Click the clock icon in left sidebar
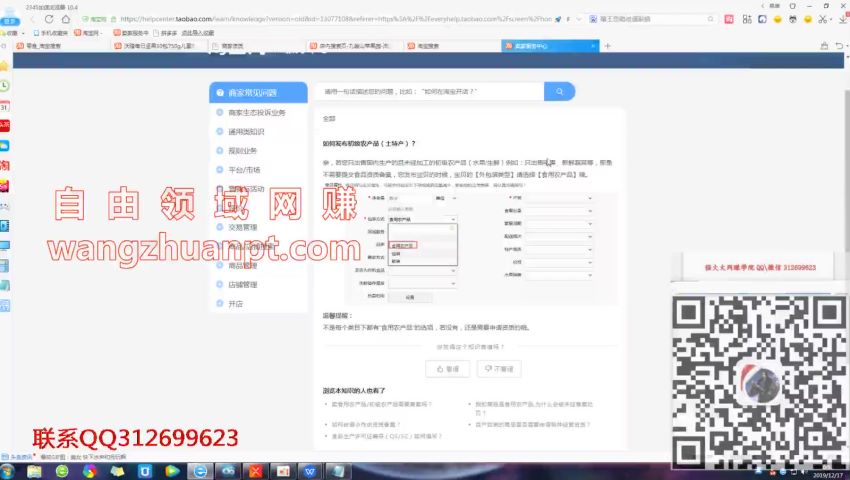The width and height of the screenshot is (850, 480). pos(4,86)
